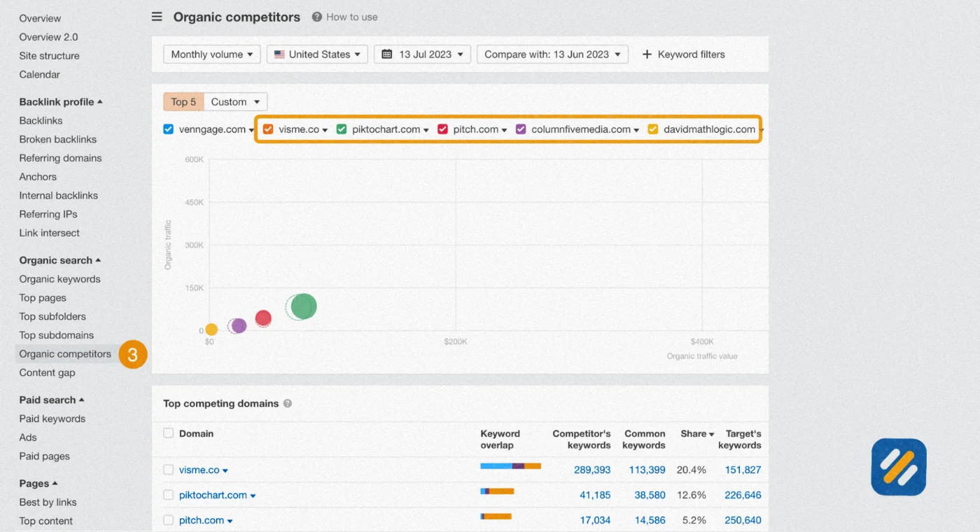This screenshot has height=532, width=980.
Task: Open Ads report in sidebar
Action: point(28,437)
